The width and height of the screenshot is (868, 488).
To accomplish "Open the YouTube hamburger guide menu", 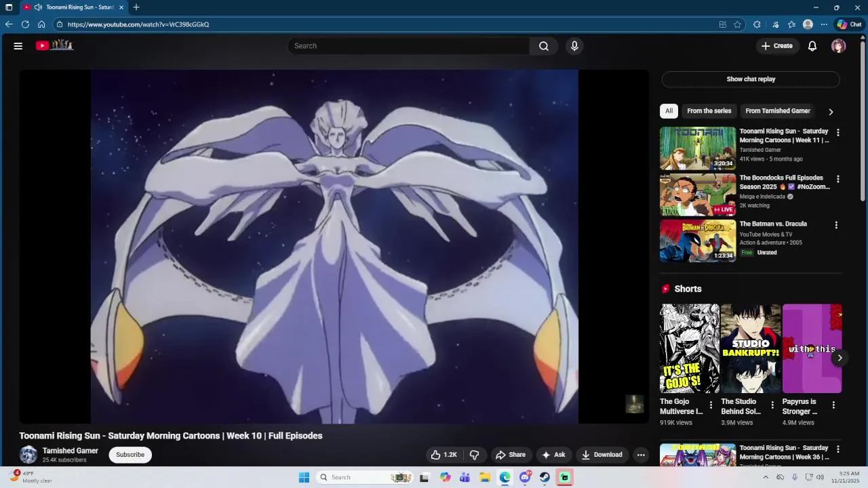I will [x=18, y=46].
